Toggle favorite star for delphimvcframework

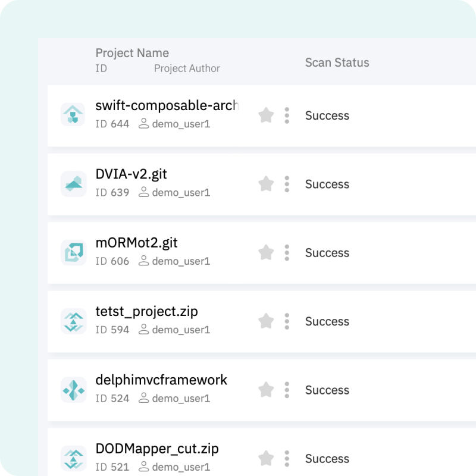pos(266,390)
